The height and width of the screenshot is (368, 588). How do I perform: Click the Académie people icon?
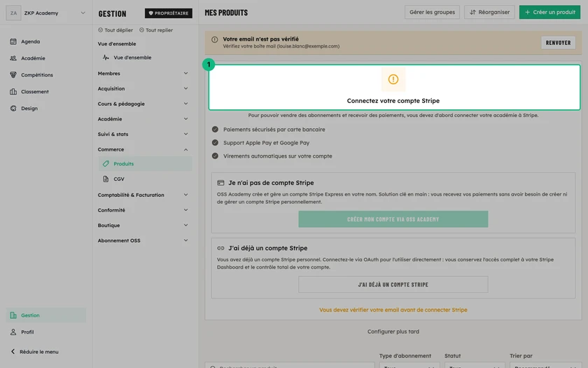pos(13,58)
